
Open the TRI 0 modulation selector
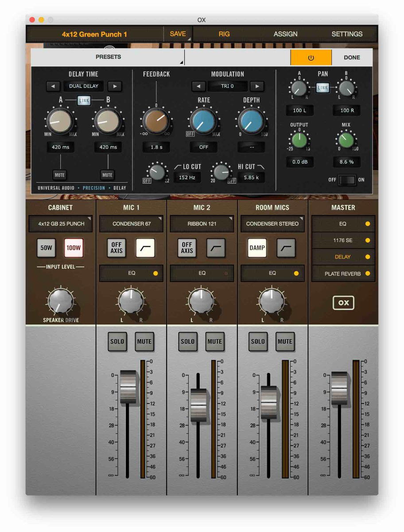(228, 86)
